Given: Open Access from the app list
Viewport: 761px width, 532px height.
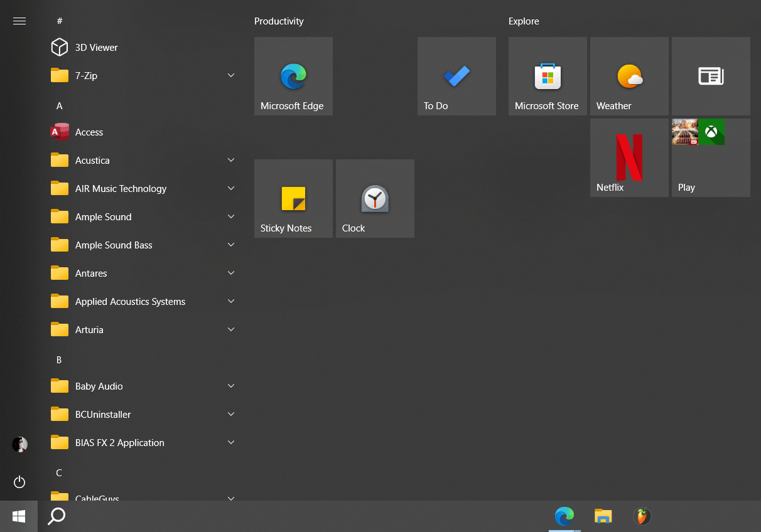Looking at the screenshot, I should coord(143,132).
